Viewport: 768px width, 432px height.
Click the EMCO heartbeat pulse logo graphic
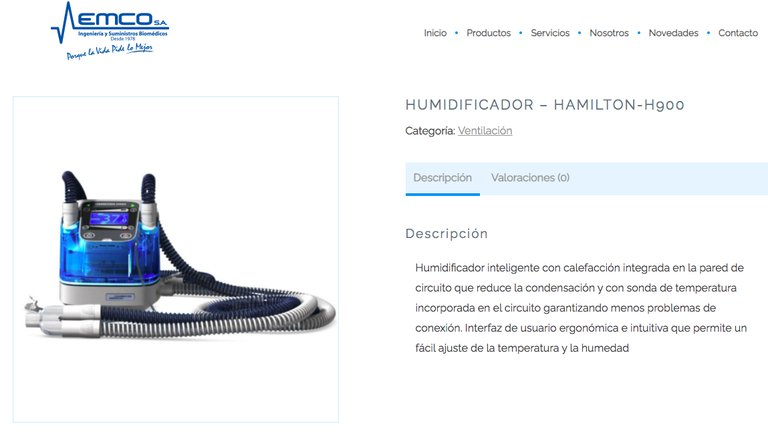[63, 23]
